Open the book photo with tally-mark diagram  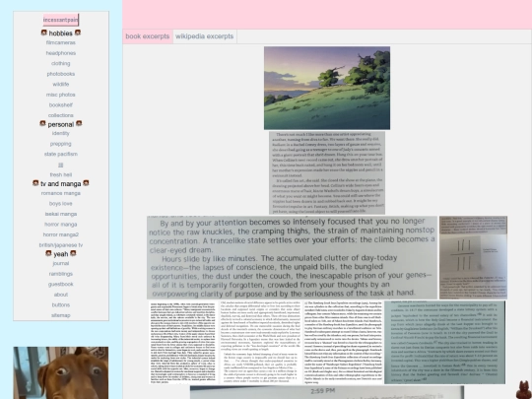(x=473, y=257)
